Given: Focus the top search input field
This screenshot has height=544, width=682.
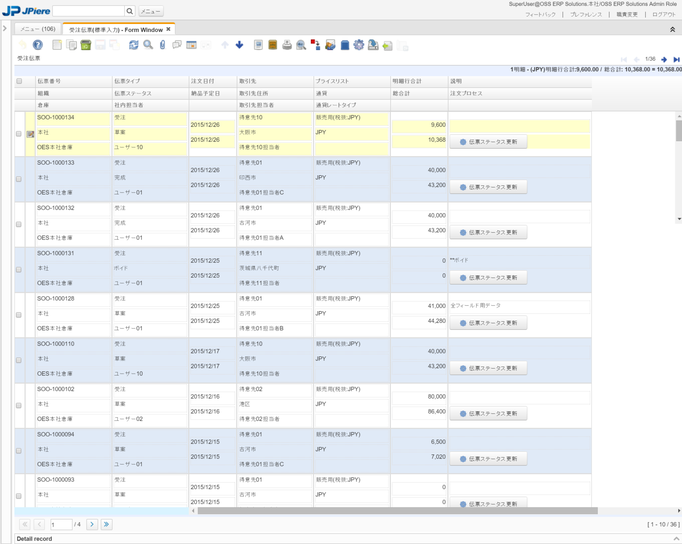Looking at the screenshot, I should (88, 11).
